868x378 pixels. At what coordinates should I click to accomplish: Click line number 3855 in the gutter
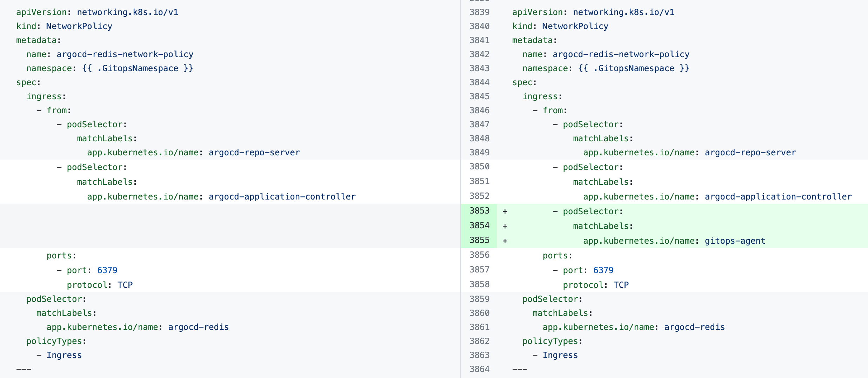click(x=479, y=240)
